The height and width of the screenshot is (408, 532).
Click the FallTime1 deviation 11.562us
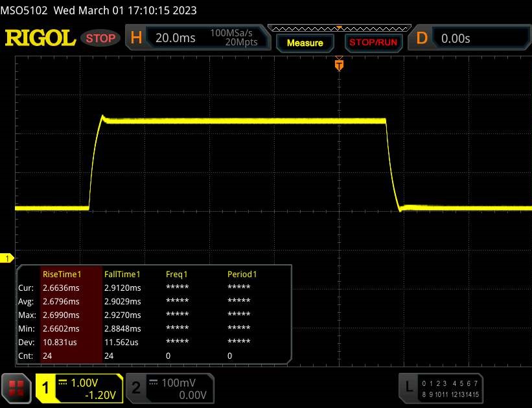pos(121,342)
